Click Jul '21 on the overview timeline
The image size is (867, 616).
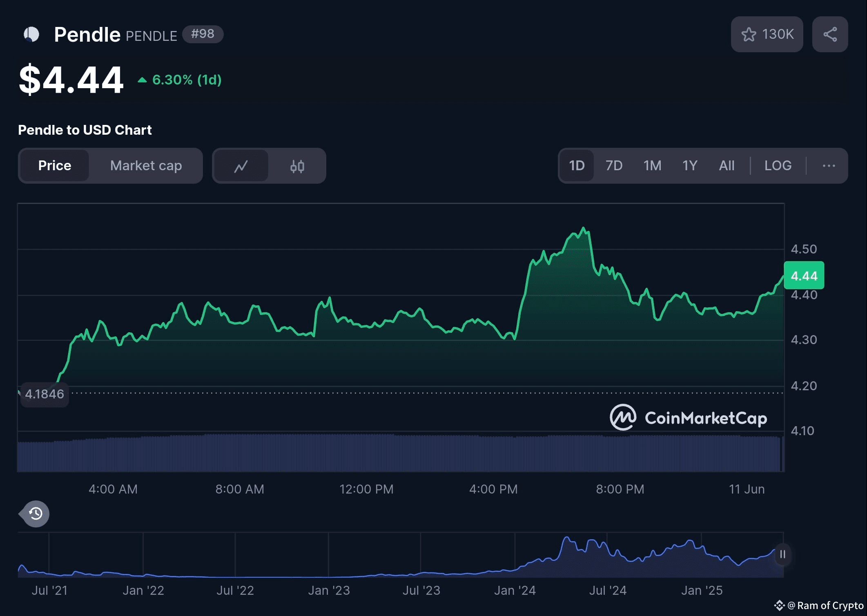pyautogui.click(x=49, y=590)
